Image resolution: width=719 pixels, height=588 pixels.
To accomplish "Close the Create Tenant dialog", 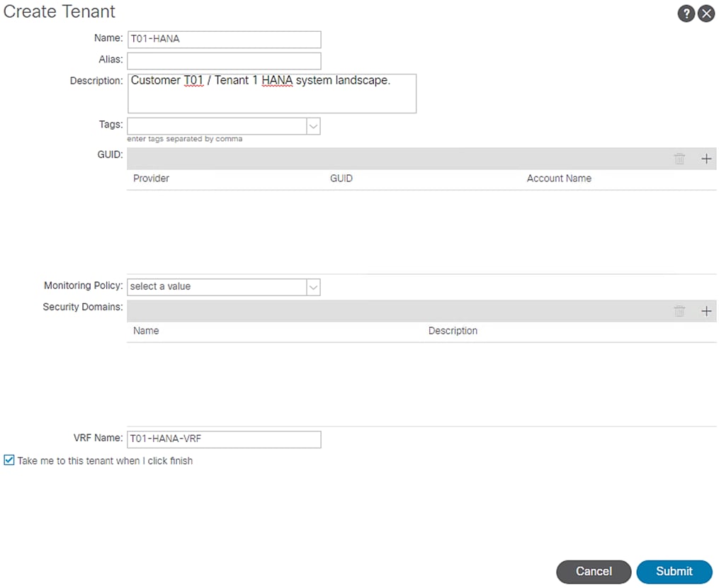I will (706, 13).
